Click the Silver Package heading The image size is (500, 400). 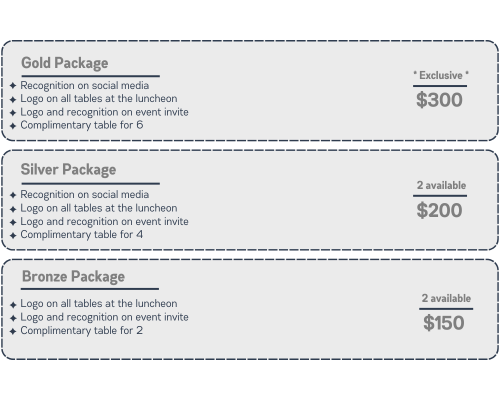coord(68,170)
